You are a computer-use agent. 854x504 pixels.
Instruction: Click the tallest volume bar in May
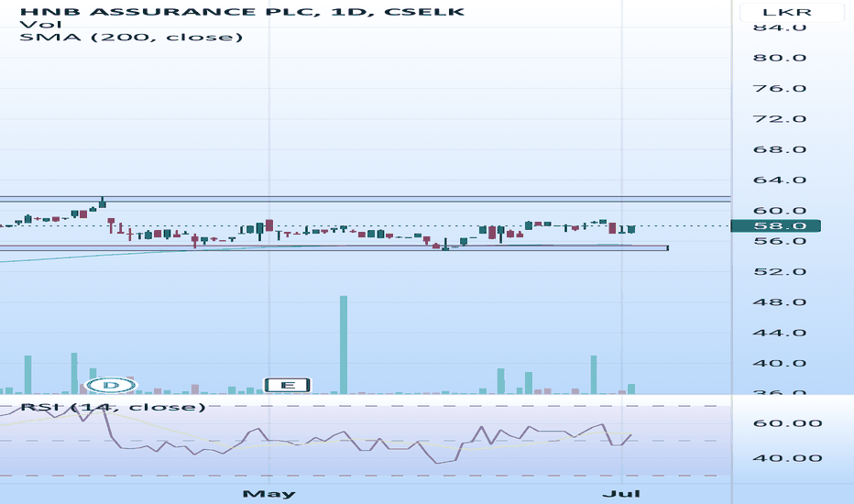coord(344,345)
